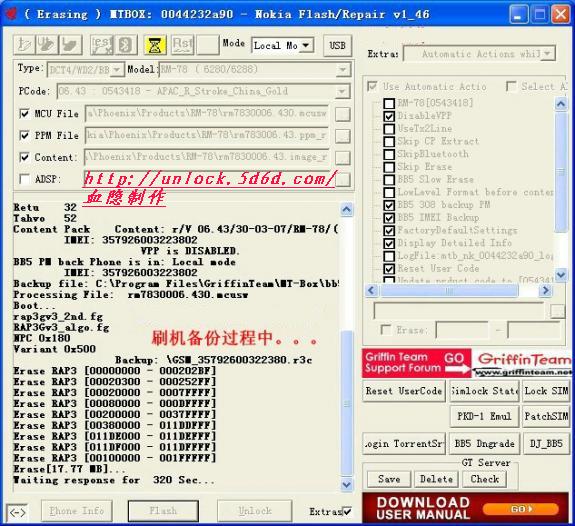Click the Reset UserCode button

(x=404, y=391)
